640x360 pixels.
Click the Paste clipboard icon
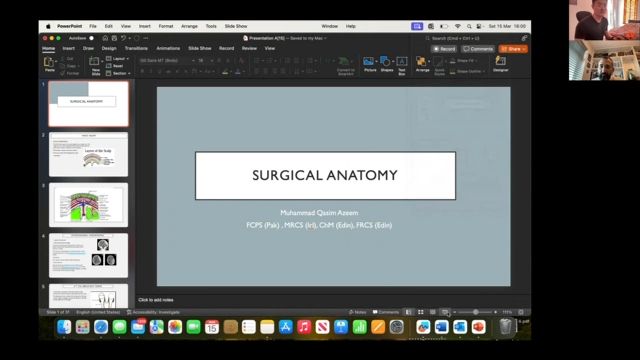point(49,62)
